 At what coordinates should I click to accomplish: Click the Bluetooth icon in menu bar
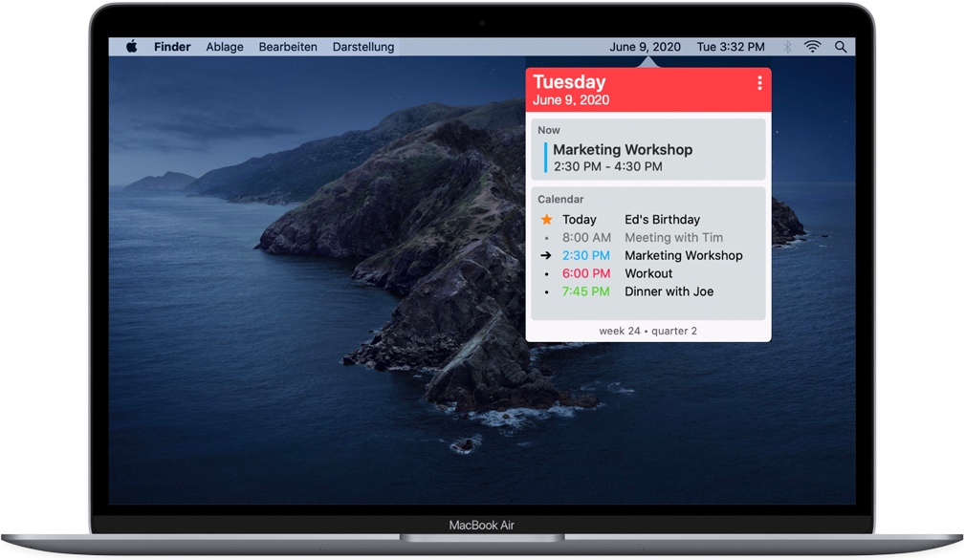click(x=788, y=47)
